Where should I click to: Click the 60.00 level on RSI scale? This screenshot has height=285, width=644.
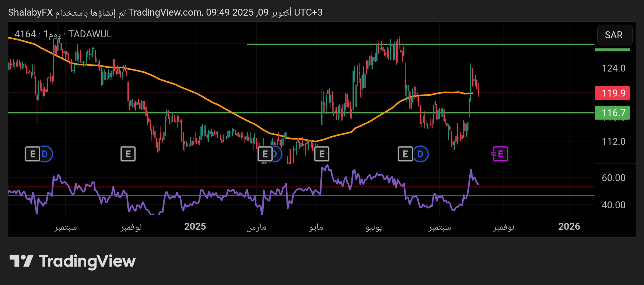(x=613, y=178)
